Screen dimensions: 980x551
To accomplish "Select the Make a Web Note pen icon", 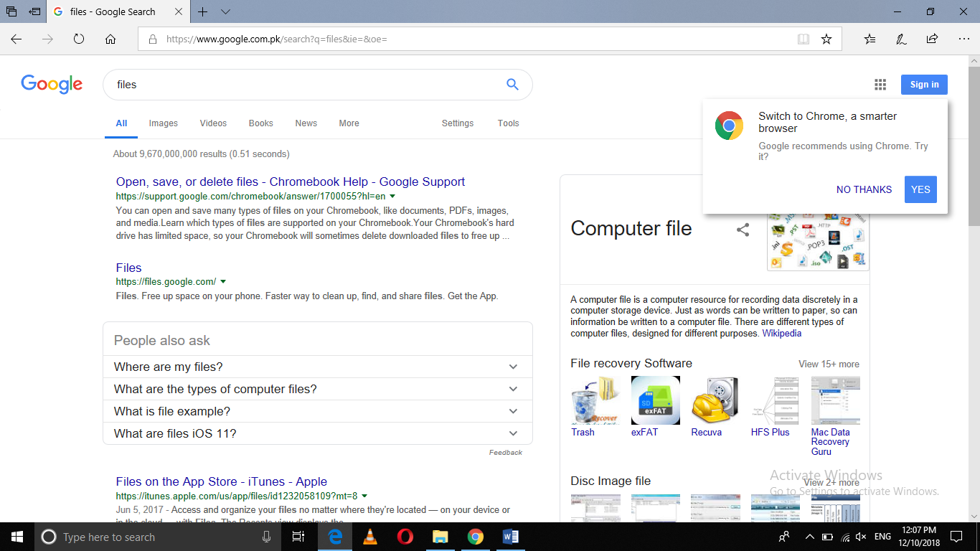I will 901,39.
